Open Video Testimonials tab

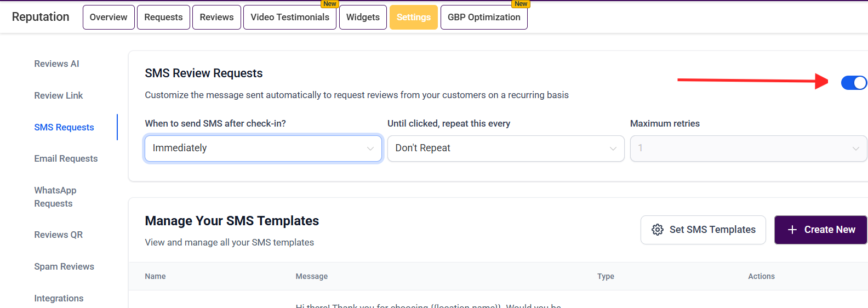tap(290, 17)
